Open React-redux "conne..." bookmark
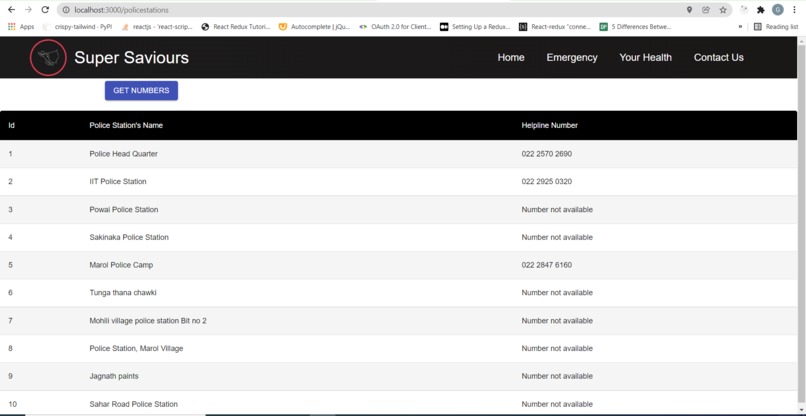 tap(555, 27)
